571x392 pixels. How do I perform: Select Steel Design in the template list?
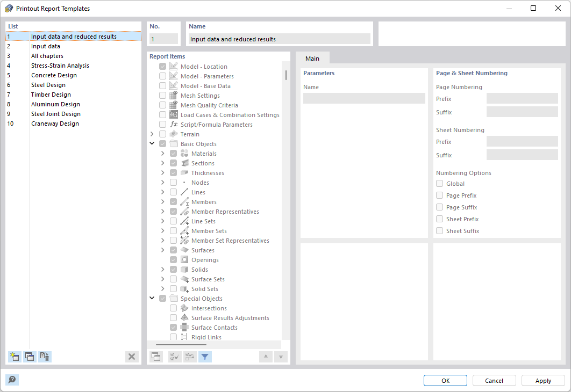click(x=48, y=85)
